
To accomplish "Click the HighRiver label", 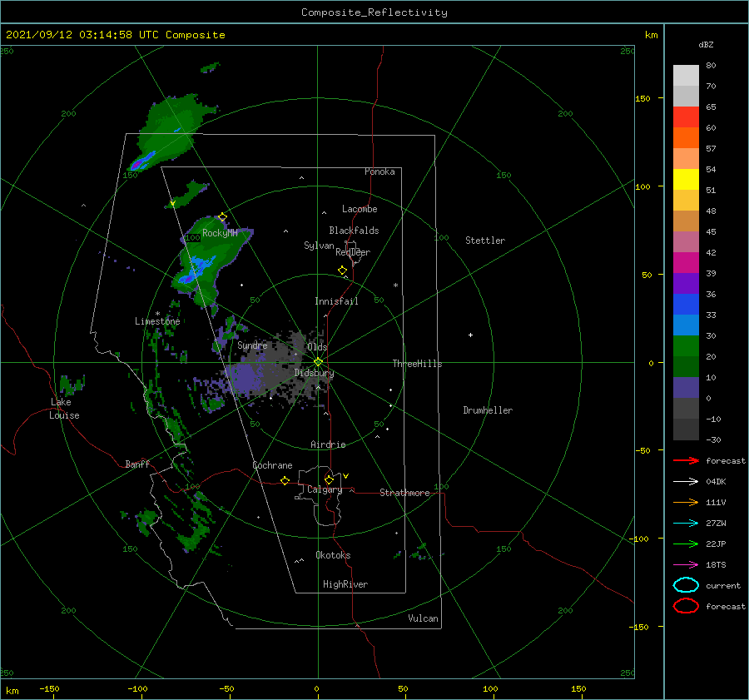I will (x=345, y=584).
